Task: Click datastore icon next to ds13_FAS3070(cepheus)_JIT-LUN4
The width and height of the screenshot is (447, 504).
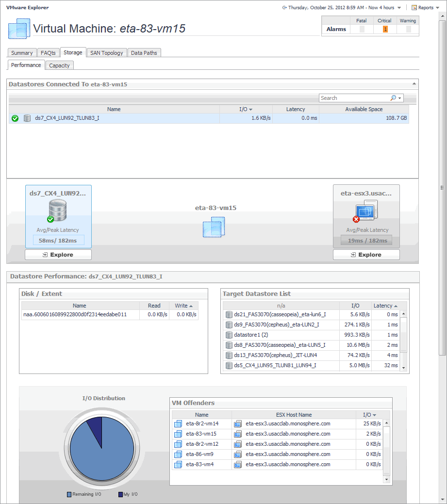Action: tap(229, 355)
